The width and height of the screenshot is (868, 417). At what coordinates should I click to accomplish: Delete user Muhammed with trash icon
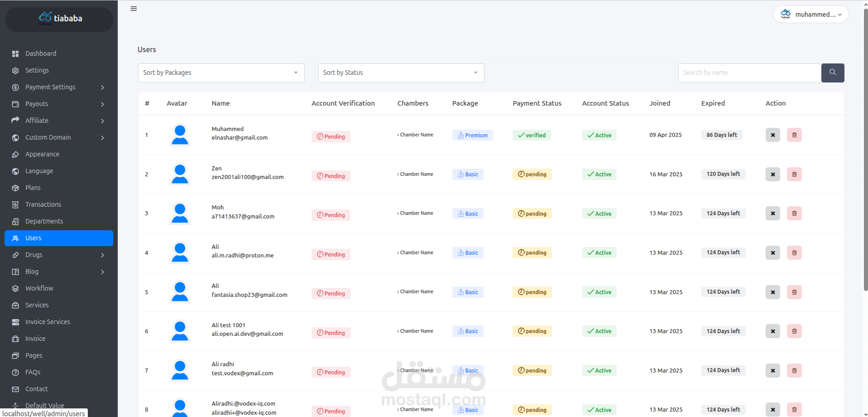point(794,135)
